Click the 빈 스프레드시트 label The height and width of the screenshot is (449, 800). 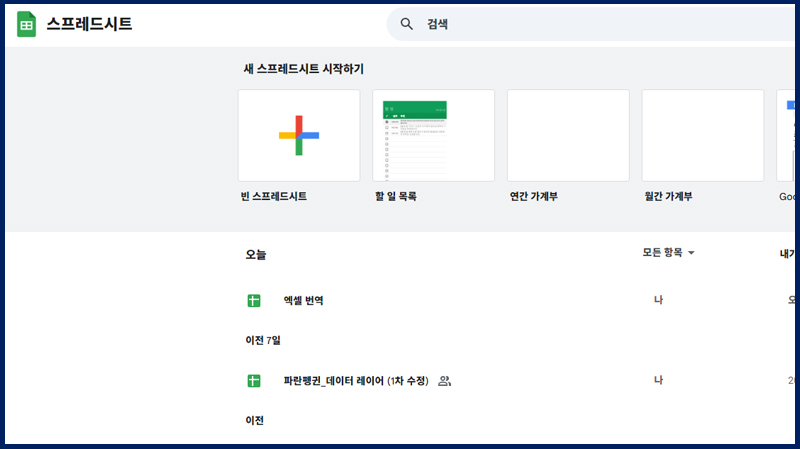(x=274, y=196)
